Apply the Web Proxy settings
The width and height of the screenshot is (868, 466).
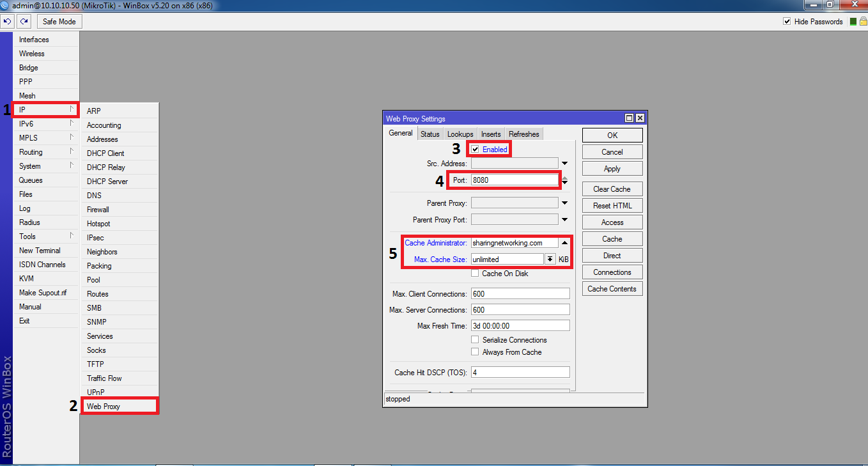pos(612,168)
